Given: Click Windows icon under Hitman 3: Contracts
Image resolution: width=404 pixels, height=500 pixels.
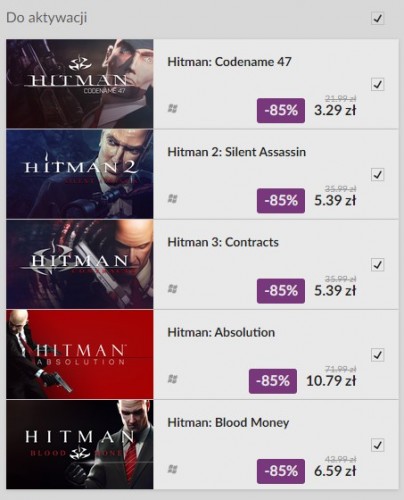Looking at the screenshot, I should (x=172, y=289).
